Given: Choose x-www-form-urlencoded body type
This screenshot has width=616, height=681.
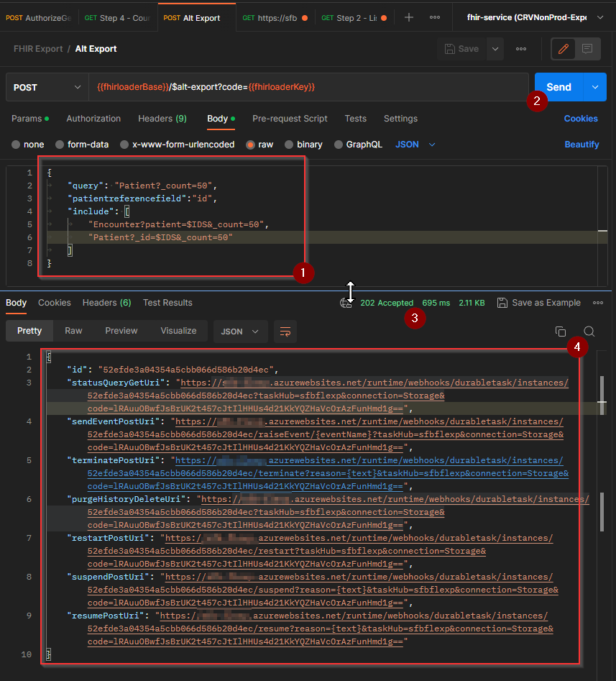Looking at the screenshot, I should pos(177,145).
